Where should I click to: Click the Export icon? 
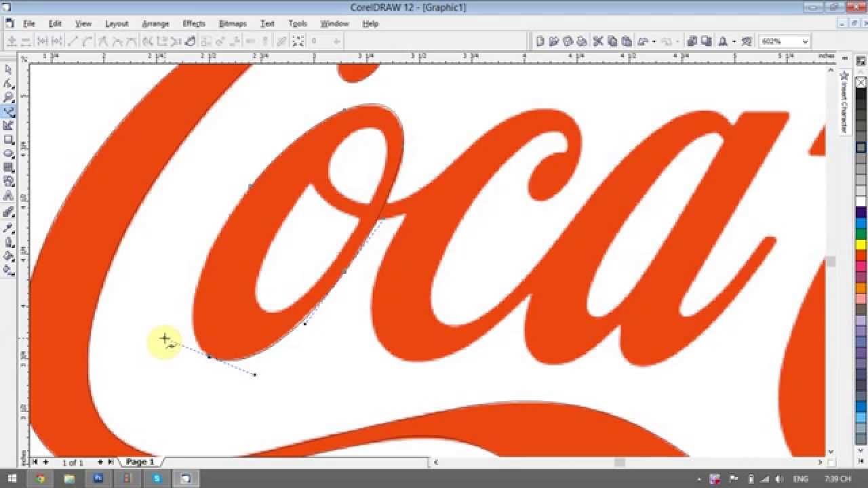click(706, 41)
